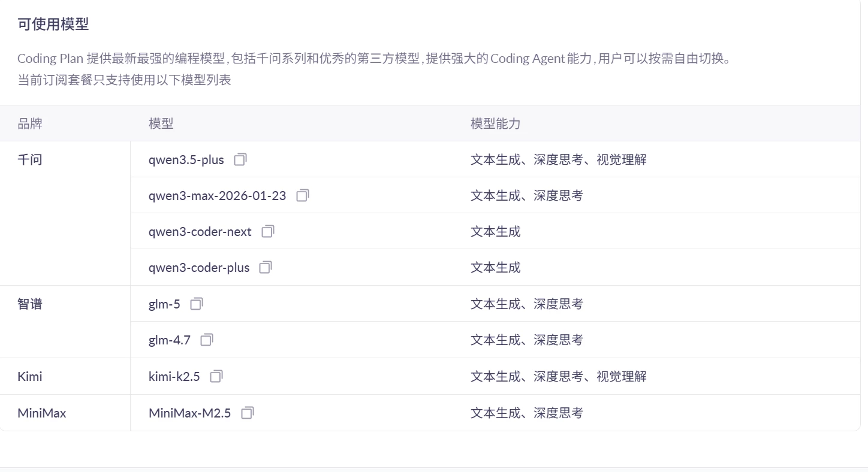This screenshot has width=868, height=472.
Task: Copy the qwen3-coder-plus model name
Action: (x=266, y=267)
